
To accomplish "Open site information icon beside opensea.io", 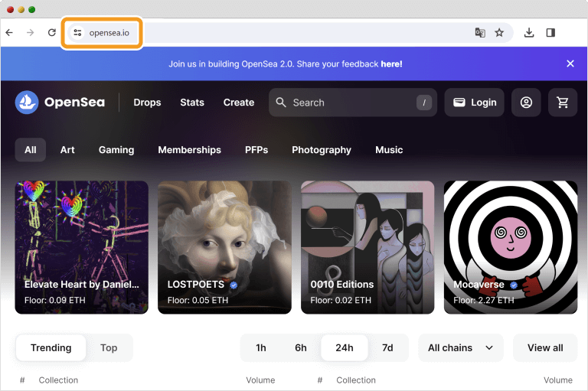I will click(77, 33).
